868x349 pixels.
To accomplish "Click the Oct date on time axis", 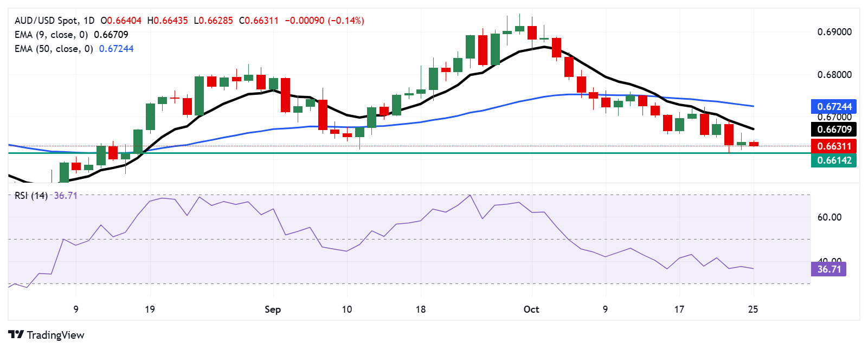I will click(531, 309).
